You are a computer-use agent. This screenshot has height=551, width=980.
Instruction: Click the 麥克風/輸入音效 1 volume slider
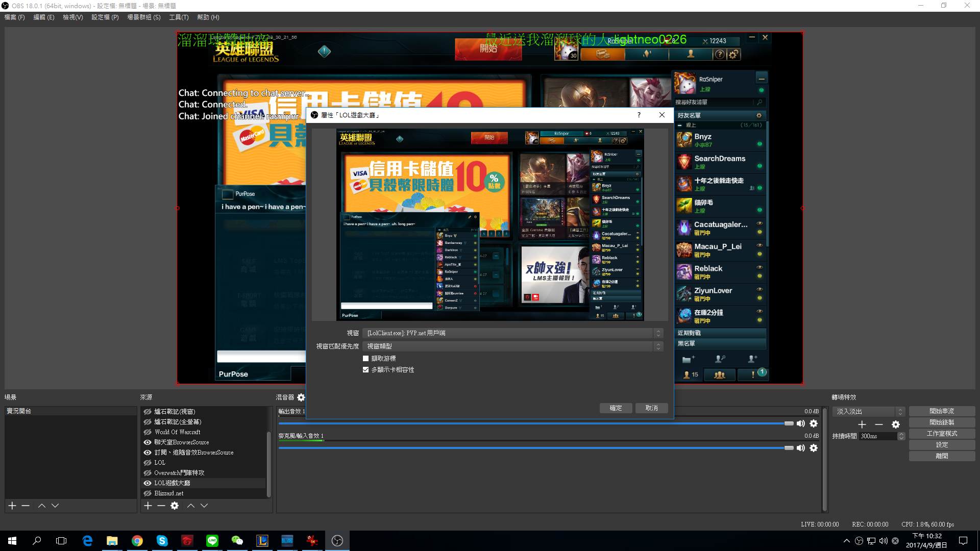click(x=536, y=448)
